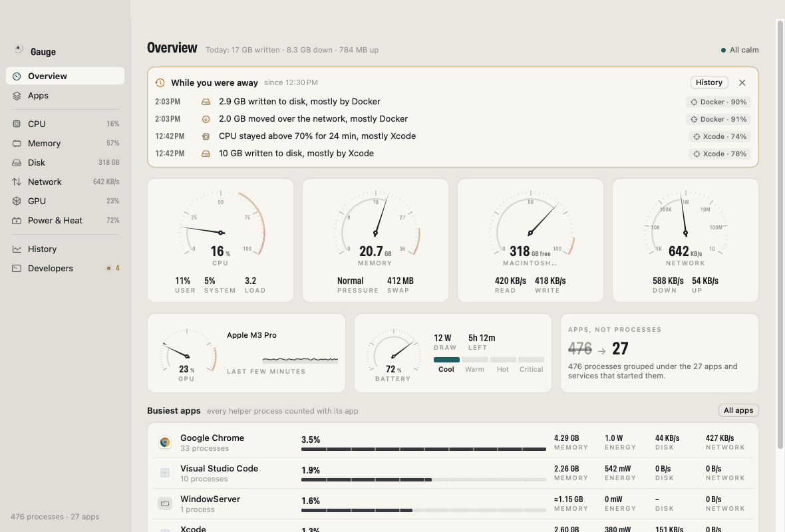The height and width of the screenshot is (532, 785).
Task: Click the 542 mW energy value for VS Code
Action: coord(618,469)
